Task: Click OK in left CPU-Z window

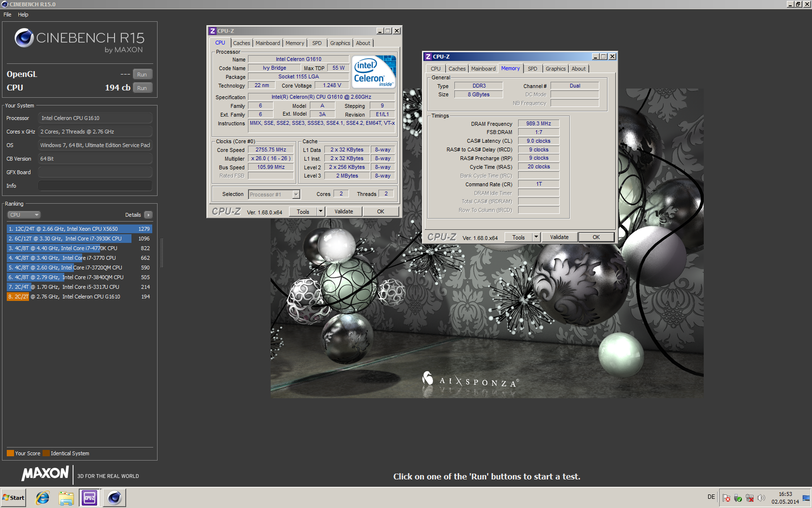Action: (381, 211)
